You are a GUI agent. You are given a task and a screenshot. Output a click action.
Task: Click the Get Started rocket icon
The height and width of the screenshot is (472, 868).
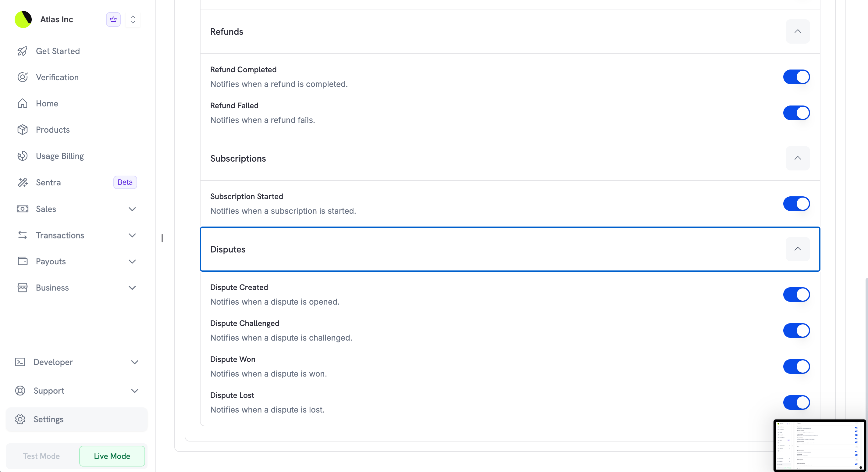coord(23,51)
